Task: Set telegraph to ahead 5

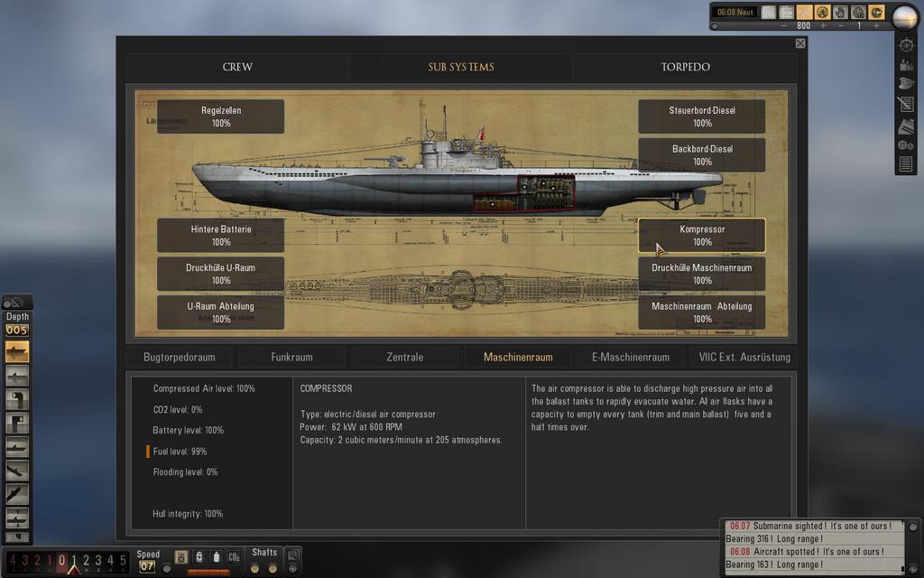Action: click(x=123, y=561)
